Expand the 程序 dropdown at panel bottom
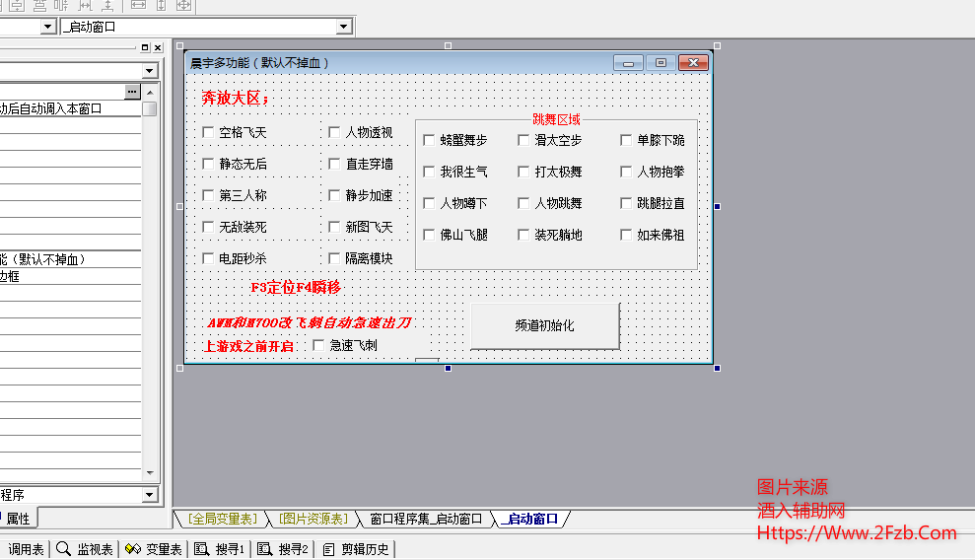Image resolution: width=975 pixels, height=560 pixels. point(150,495)
